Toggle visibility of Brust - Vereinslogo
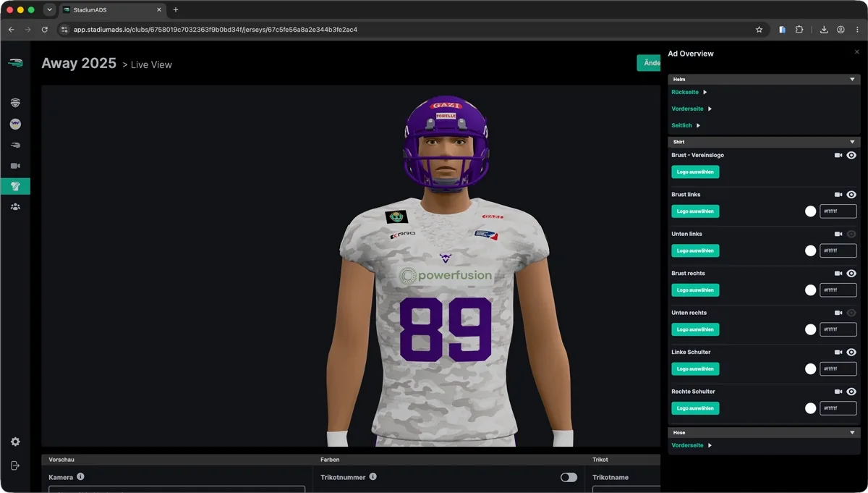 [x=851, y=156]
